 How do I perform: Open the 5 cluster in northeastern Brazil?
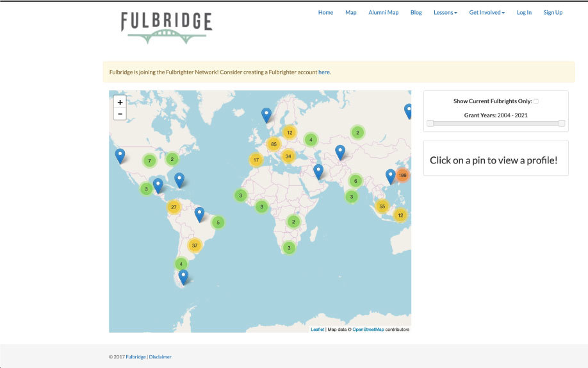pyautogui.click(x=218, y=222)
